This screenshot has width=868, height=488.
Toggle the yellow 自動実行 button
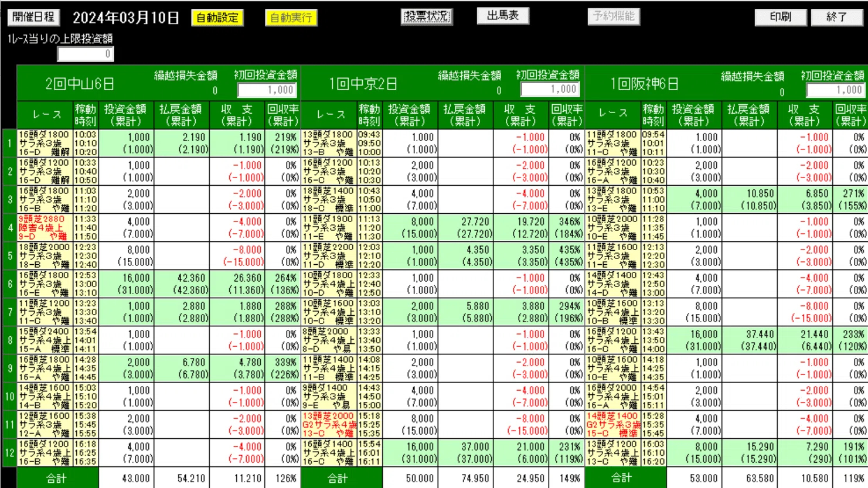[x=291, y=18]
